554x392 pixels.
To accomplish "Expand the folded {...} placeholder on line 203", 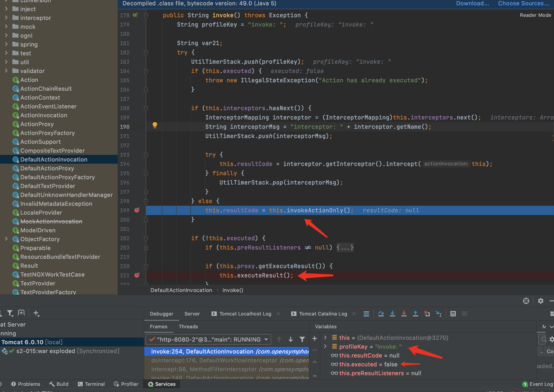I will (345, 247).
